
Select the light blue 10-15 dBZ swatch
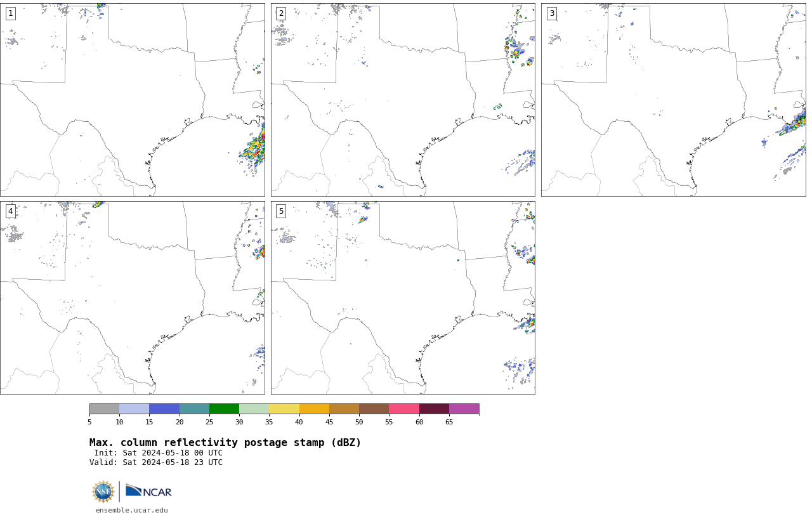(x=134, y=409)
